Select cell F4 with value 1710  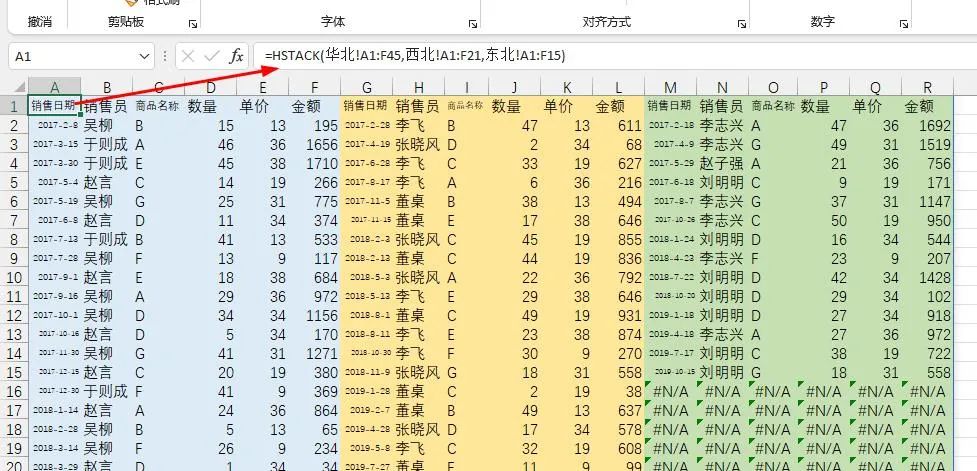pos(315,163)
